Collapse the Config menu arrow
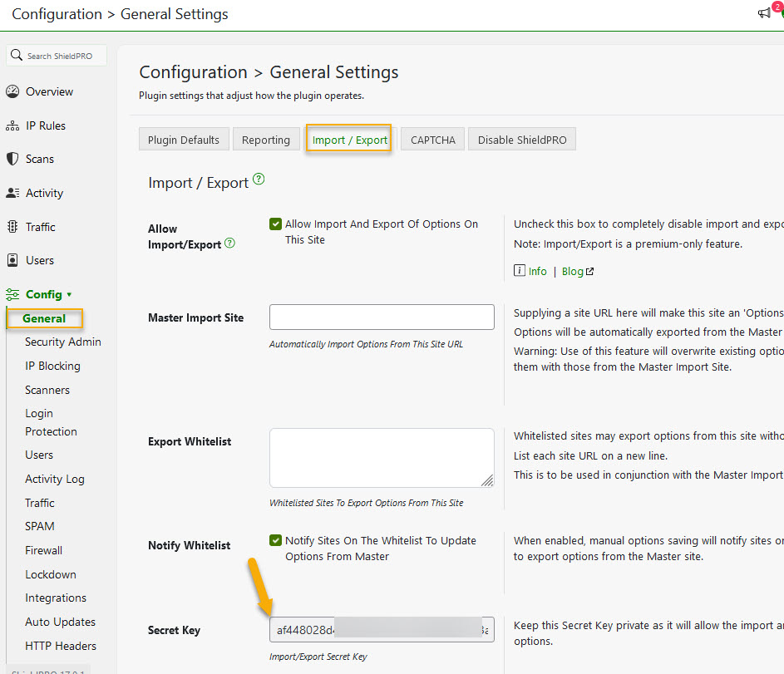Viewport: 784px width, 674px height. [69, 295]
